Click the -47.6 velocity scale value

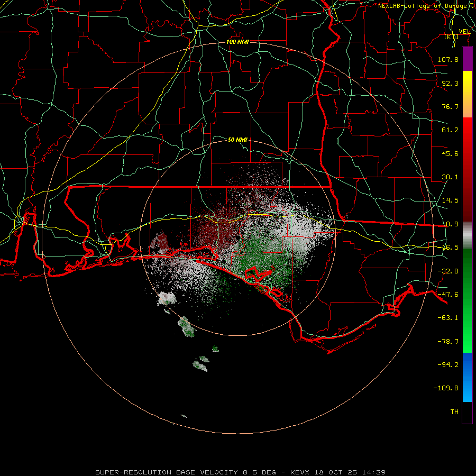(448, 295)
